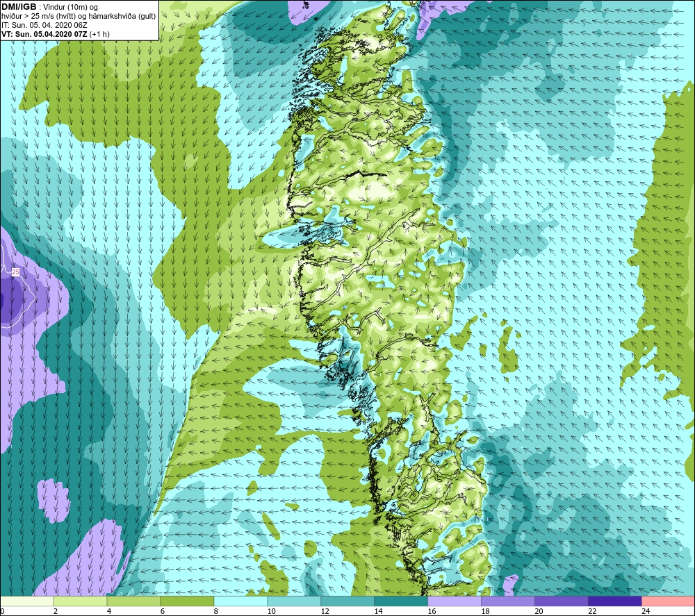This screenshot has width=695, height=616.
Task: Click the "4" scale label
Action: pos(109,611)
